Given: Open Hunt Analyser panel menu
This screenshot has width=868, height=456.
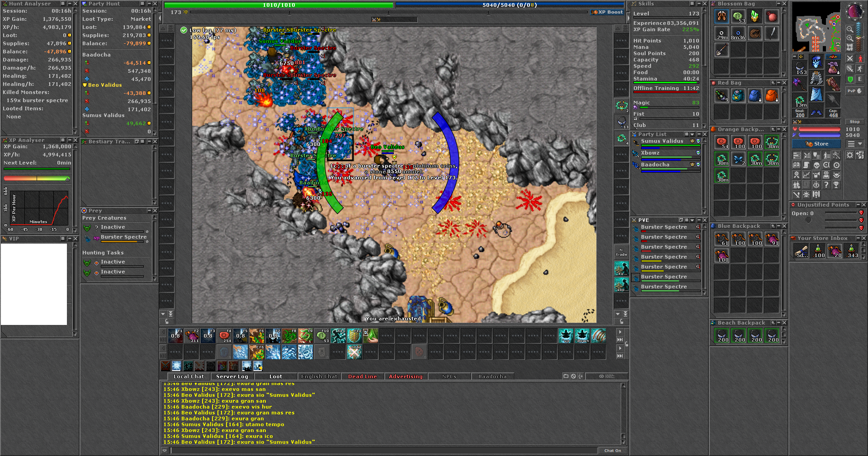Looking at the screenshot, I should (x=63, y=4).
